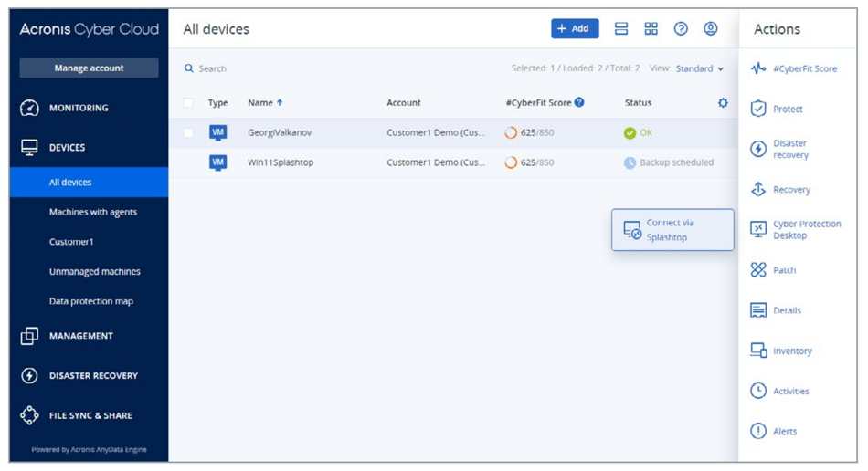Click the OK status of GeorgiValkanov

(638, 132)
